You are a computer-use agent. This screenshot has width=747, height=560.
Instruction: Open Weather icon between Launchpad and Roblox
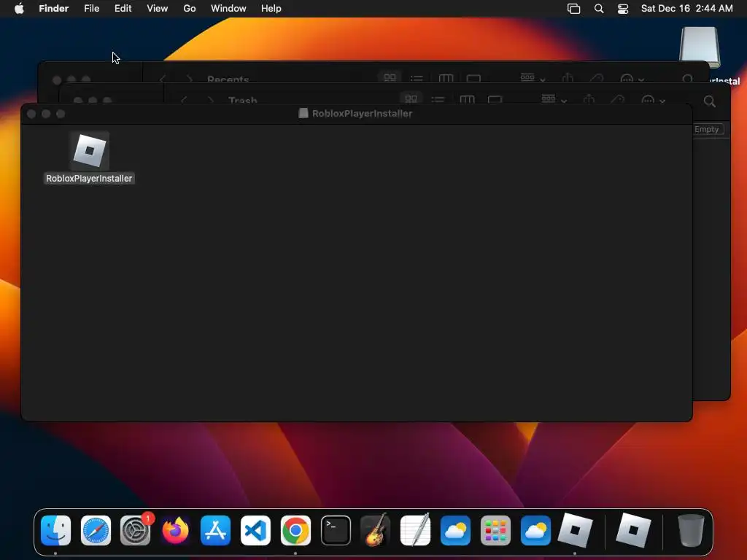[535, 530]
